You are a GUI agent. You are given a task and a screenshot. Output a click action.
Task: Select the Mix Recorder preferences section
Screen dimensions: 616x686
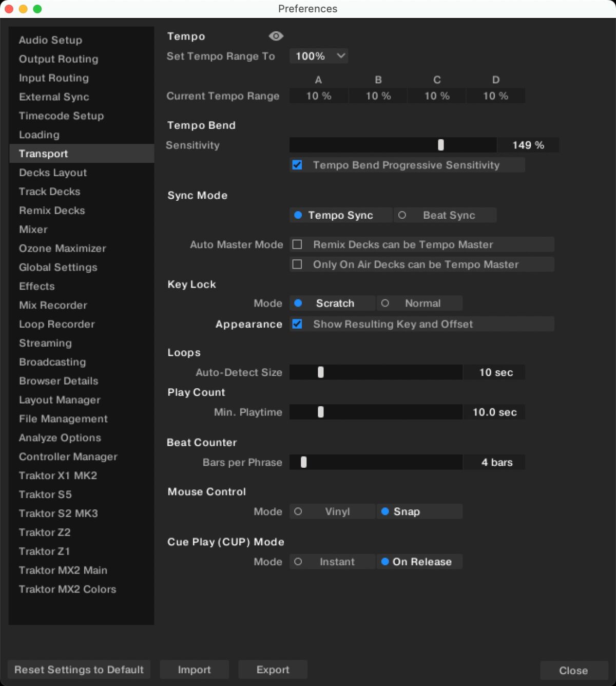click(53, 305)
